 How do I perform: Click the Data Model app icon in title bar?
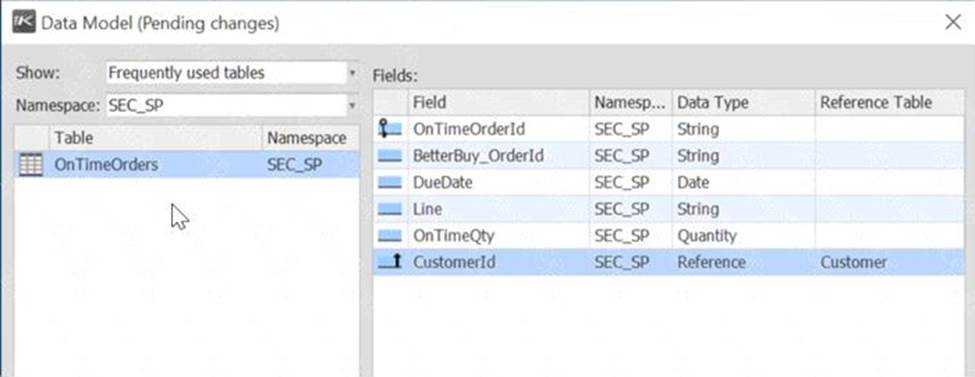coord(24,23)
